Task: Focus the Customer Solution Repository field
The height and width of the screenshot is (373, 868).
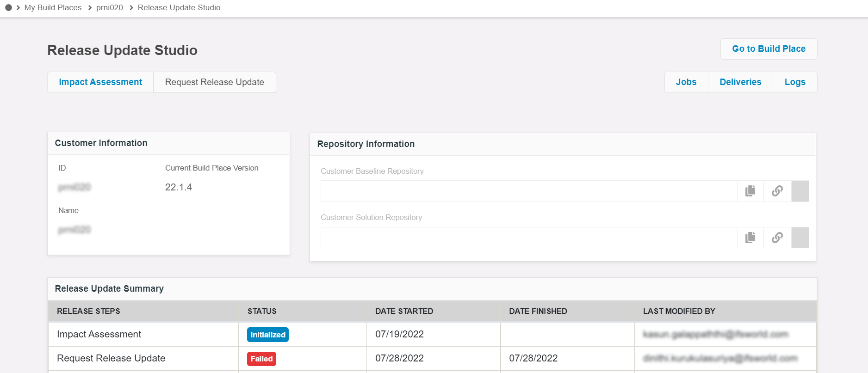Action: click(528, 238)
